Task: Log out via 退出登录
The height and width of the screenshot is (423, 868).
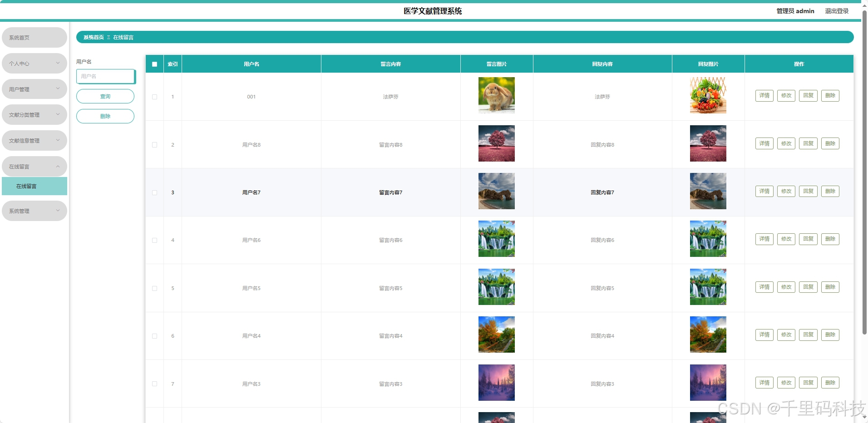Action: coord(837,11)
